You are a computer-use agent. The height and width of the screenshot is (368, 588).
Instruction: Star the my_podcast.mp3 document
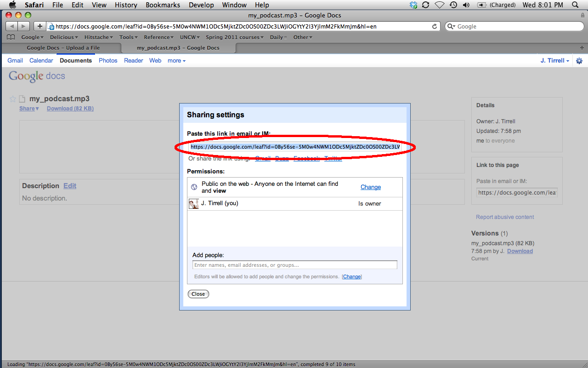(x=13, y=99)
